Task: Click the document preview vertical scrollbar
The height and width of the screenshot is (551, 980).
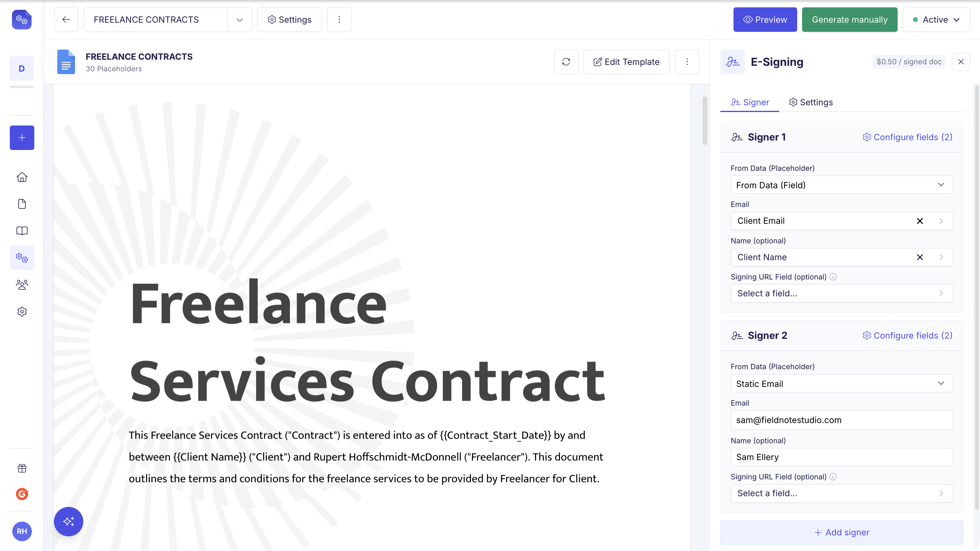Action: pos(705,121)
